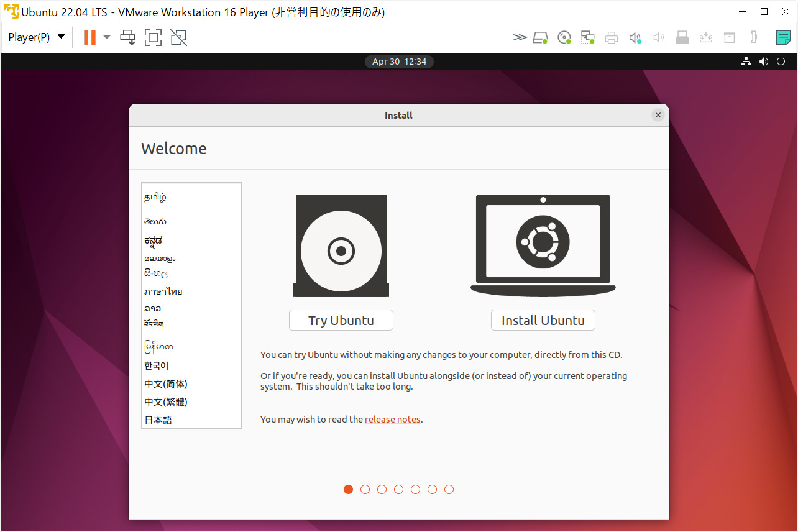The image size is (798, 532).
Task: Click the hard disk device icon
Action: point(541,37)
